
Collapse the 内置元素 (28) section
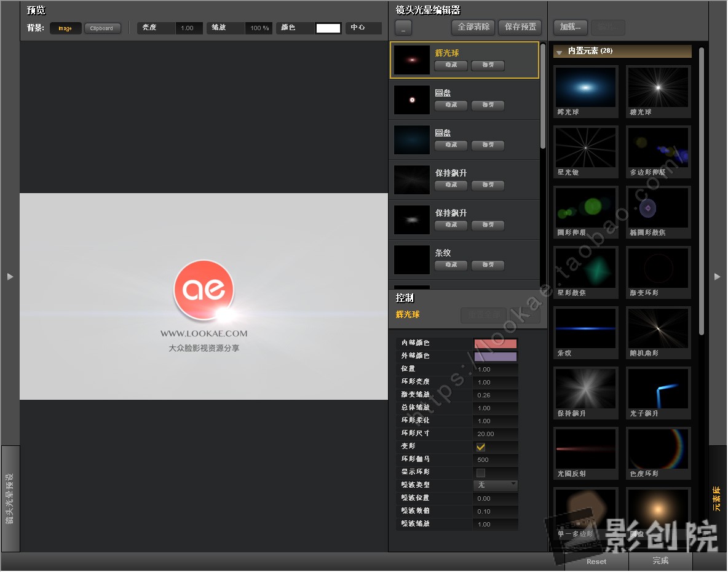point(560,52)
